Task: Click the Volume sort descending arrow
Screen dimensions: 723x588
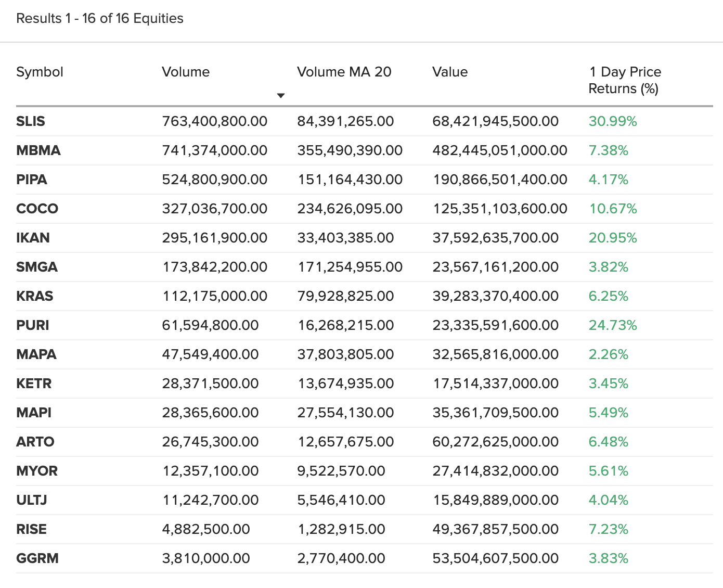Action: pos(281,96)
